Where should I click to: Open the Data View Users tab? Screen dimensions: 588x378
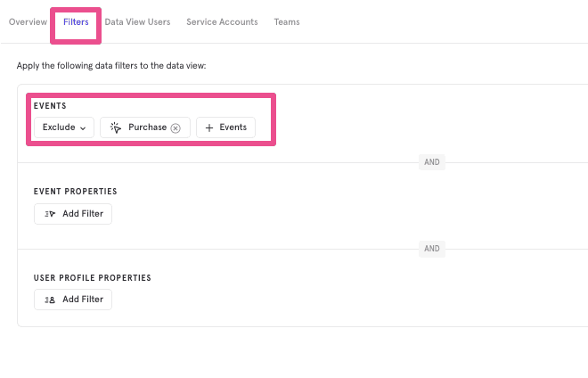coord(137,21)
